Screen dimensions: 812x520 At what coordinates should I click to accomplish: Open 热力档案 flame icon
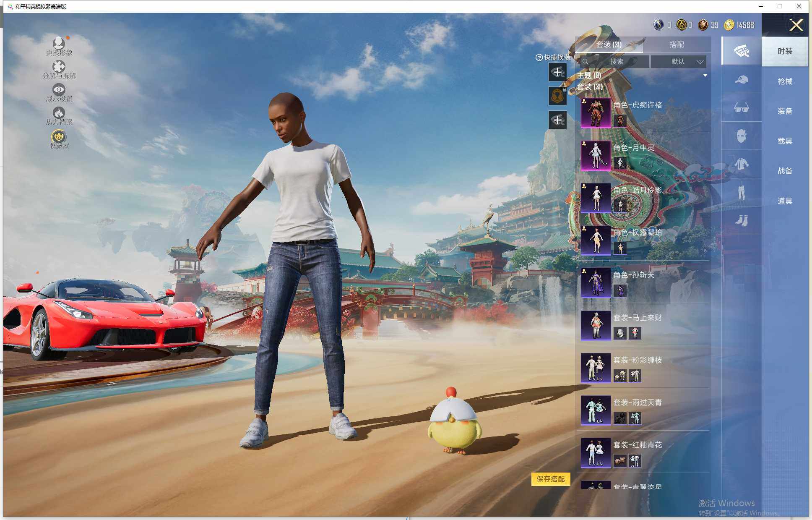[59, 112]
